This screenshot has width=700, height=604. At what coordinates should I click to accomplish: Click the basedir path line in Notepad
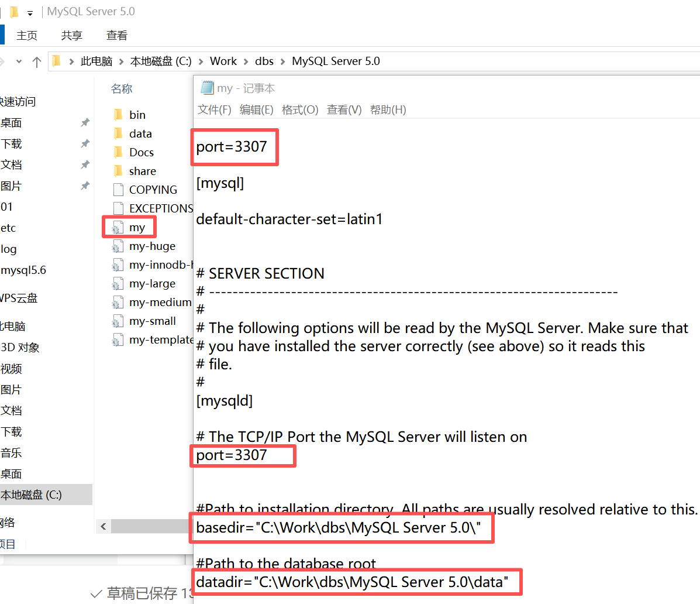tap(339, 527)
